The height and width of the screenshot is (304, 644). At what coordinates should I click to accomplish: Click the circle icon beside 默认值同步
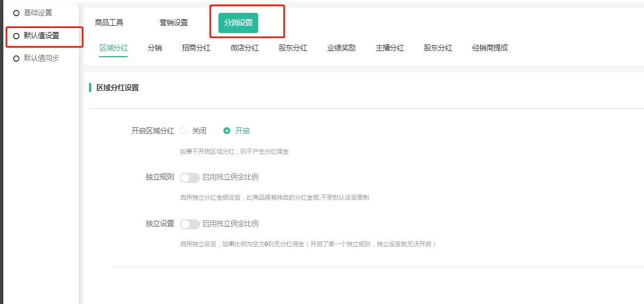click(16, 58)
